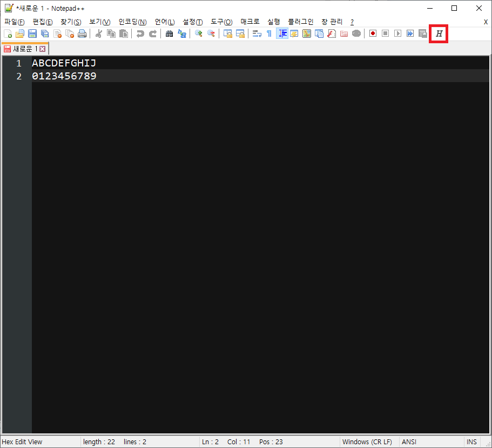Save current recorded macro icon
This screenshot has height=448, width=492.
pyautogui.click(x=423, y=34)
